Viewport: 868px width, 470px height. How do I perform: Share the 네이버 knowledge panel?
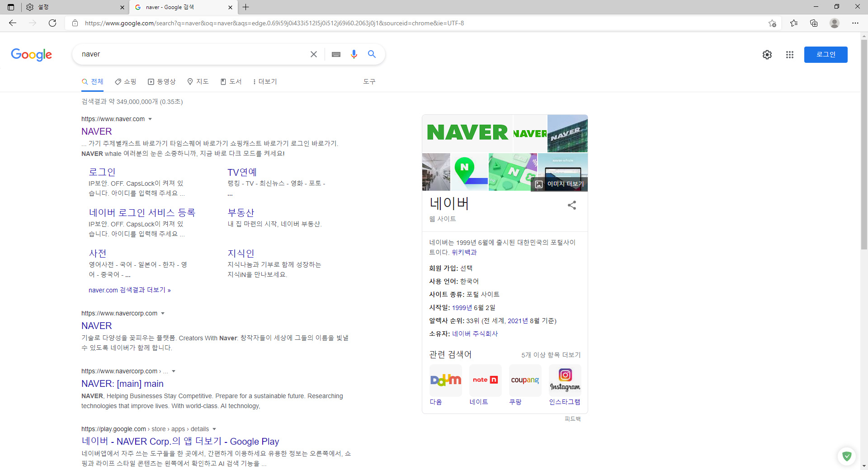pos(572,205)
